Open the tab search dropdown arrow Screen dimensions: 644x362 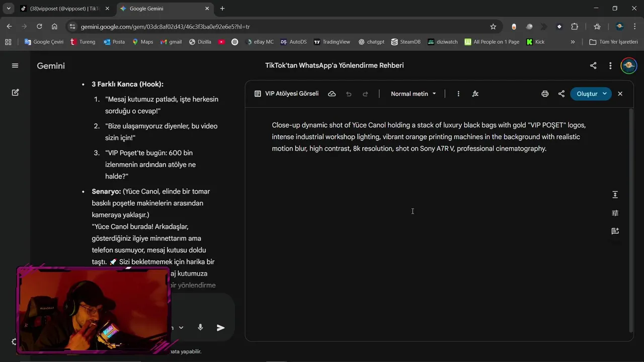click(x=9, y=9)
